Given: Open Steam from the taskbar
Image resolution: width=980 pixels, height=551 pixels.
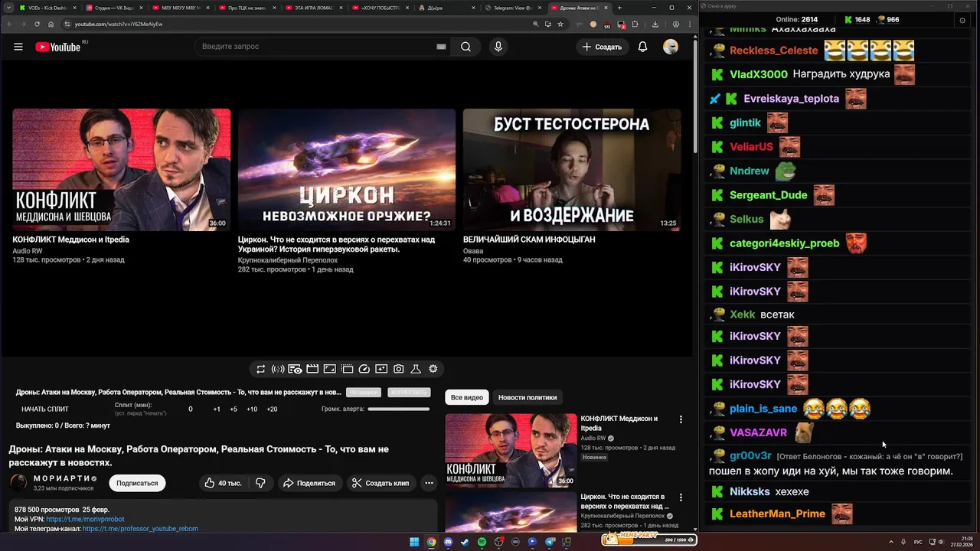Looking at the screenshot, I should pyautogui.click(x=465, y=542).
